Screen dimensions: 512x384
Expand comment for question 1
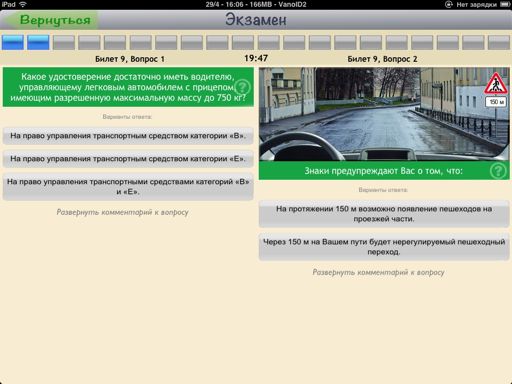122,212
